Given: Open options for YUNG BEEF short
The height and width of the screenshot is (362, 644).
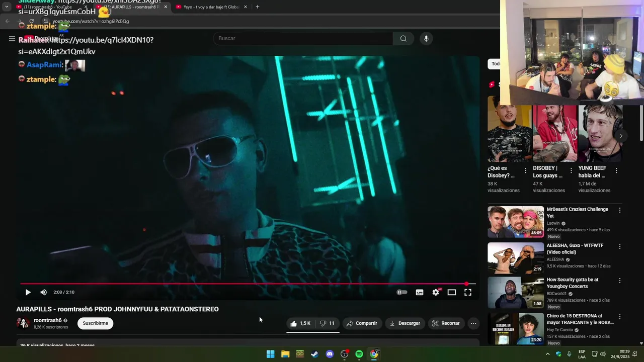Looking at the screenshot, I should pos(616,170).
